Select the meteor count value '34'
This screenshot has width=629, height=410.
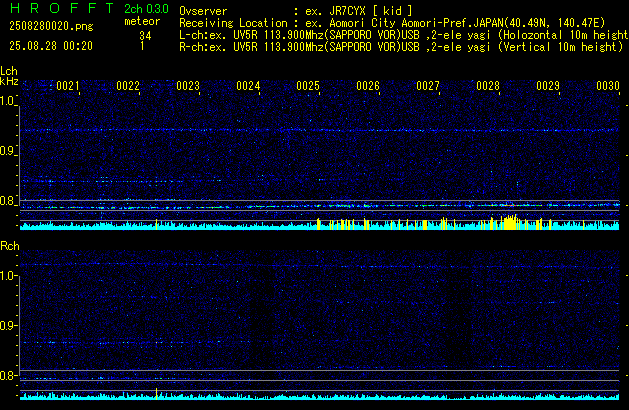click(145, 36)
